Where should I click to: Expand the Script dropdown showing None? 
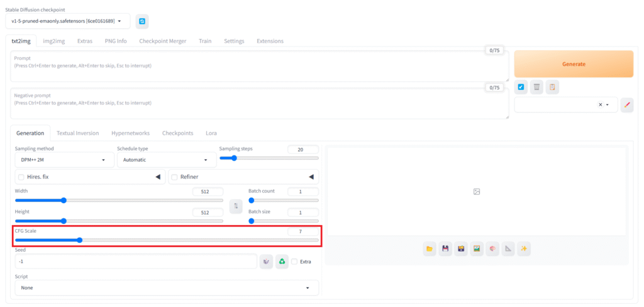click(167, 287)
